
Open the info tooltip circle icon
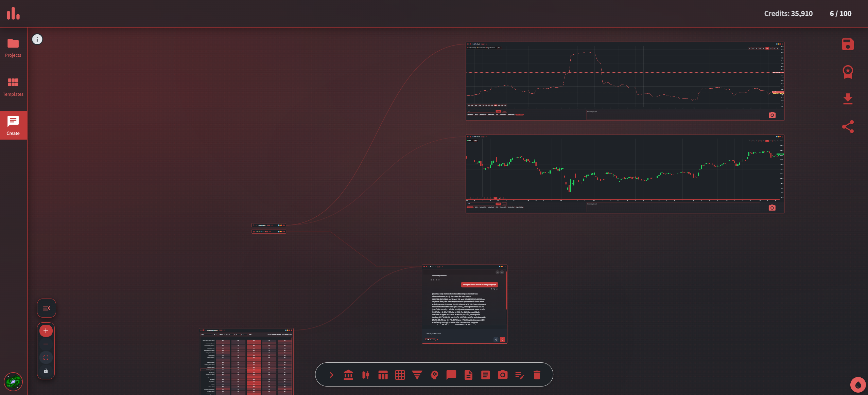pyautogui.click(x=37, y=39)
